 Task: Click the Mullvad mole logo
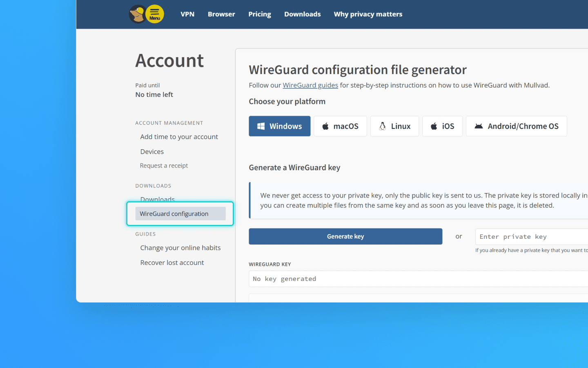(x=137, y=14)
